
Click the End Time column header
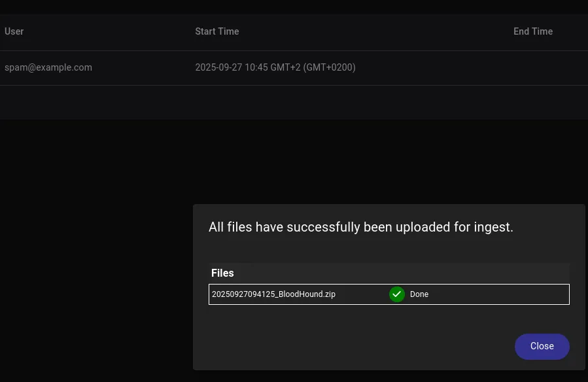pyautogui.click(x=532, y=31)
